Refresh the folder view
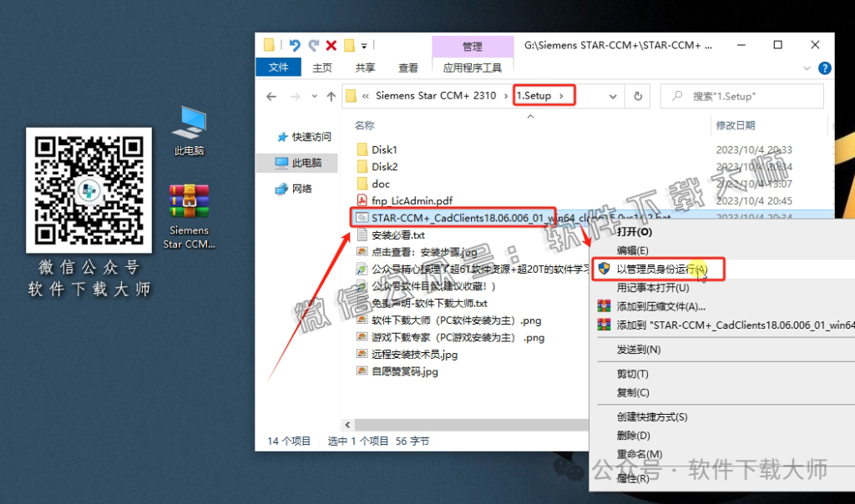Image resolution: width=855 pixels, height=504 pixels. [637, 96]
